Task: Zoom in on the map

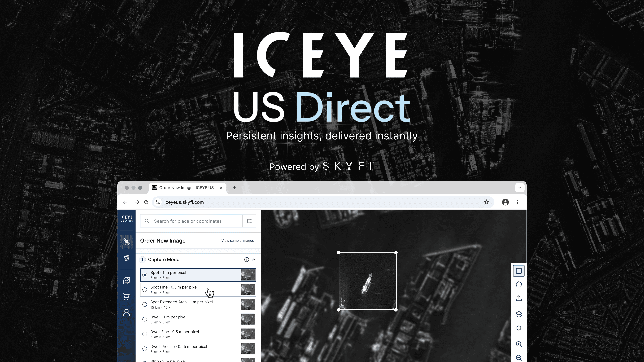Action: 519,344
